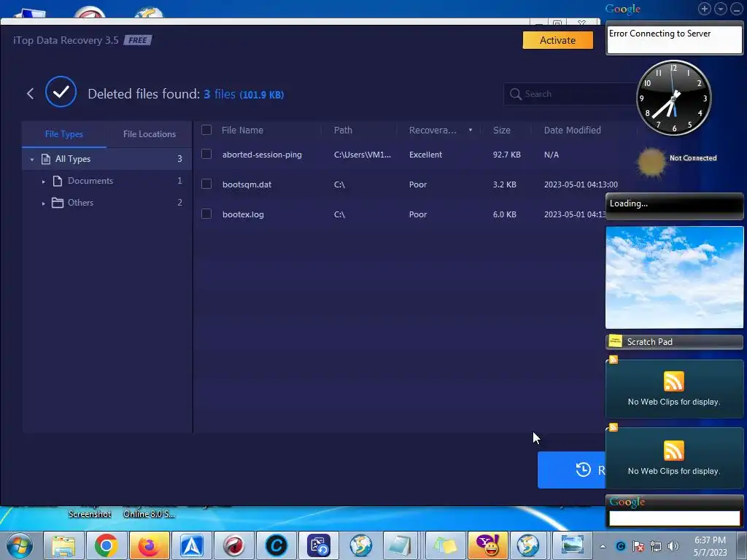Open the red swirl app in taskbar
This screenshot has height=560, width=747.
coord(234,545)
